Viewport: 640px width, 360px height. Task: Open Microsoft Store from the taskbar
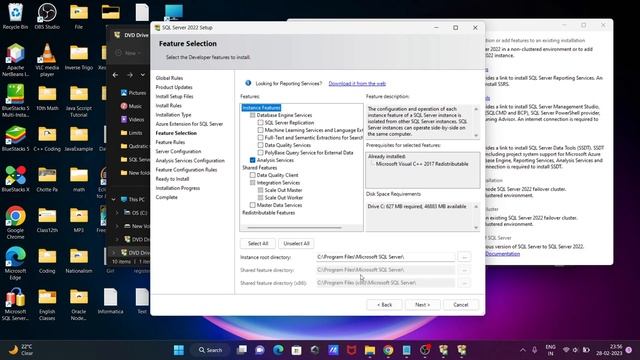pos(297,350)
